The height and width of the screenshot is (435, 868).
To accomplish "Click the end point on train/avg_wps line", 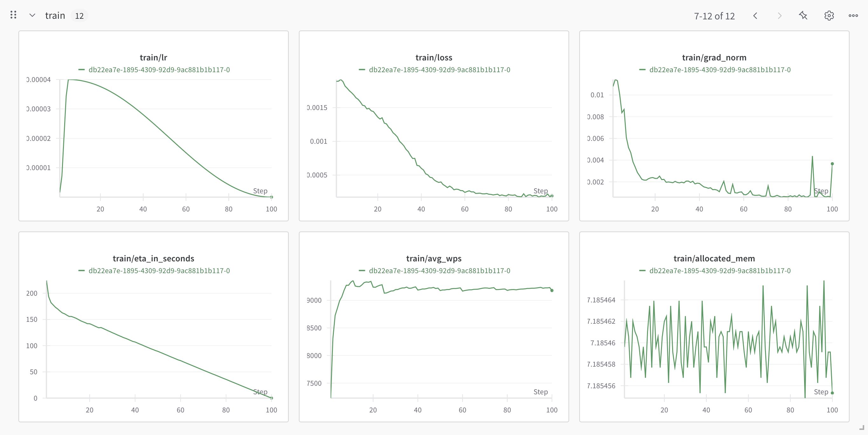I will pyautogui.click(x=552, y=290).
